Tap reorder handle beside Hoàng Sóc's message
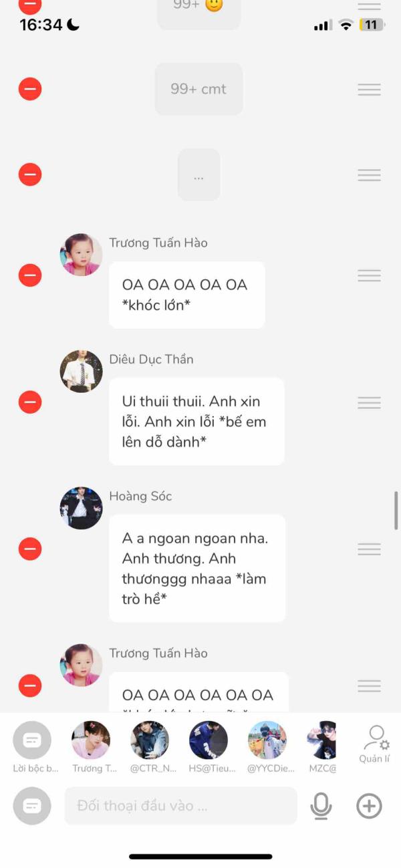This screenshot has height=868, width=401. (369, 549)
